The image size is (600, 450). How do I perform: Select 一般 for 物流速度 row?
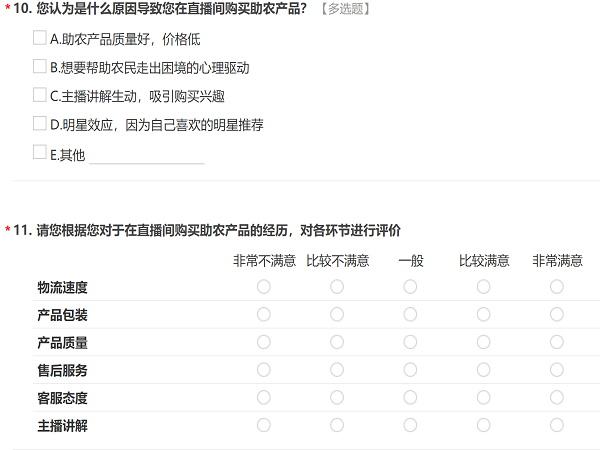click(x=410, y=287)
